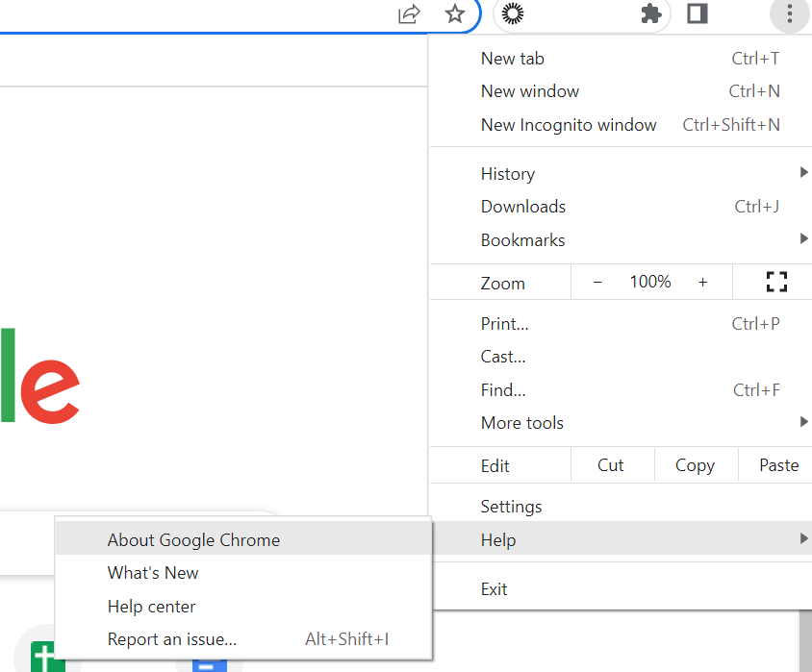
Task: Click the Copy edit button
Action: click(695, 465)
